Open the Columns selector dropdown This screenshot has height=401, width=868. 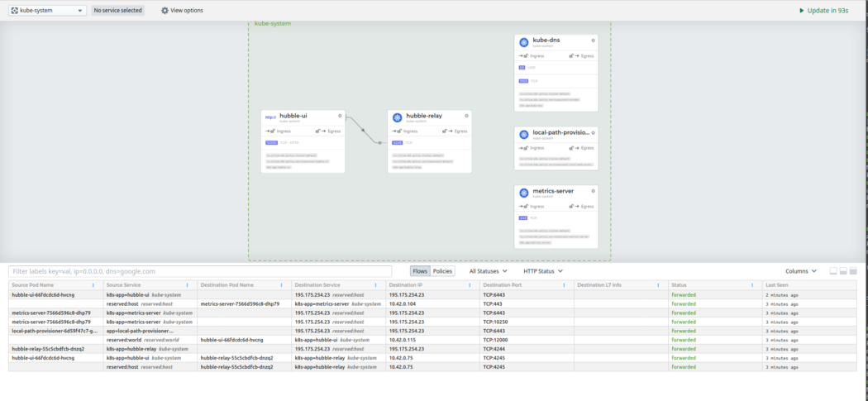801,271
